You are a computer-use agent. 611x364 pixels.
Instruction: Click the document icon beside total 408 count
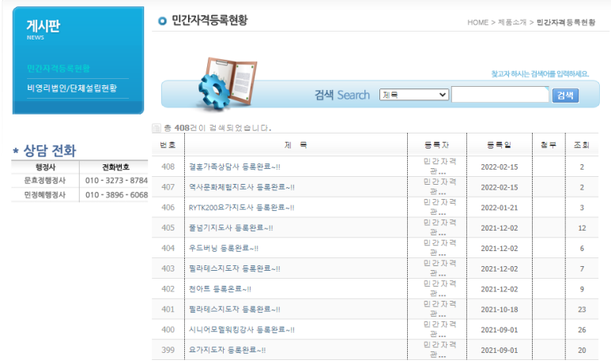click(x=156, y=127)
